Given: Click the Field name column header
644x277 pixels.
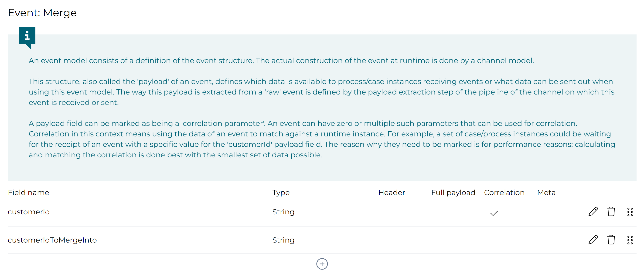Looking at the screenshot, I should click(x=28, y=193).
